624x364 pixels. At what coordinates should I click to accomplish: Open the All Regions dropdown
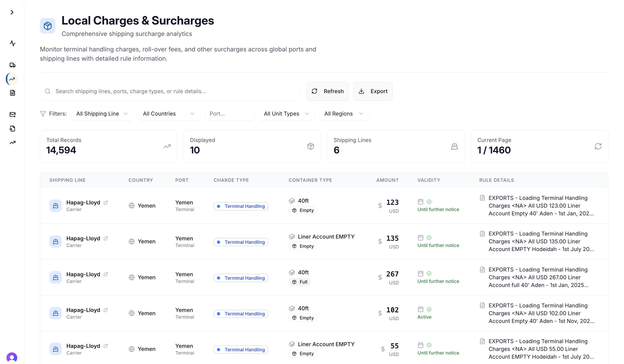[x=344, y=114]
